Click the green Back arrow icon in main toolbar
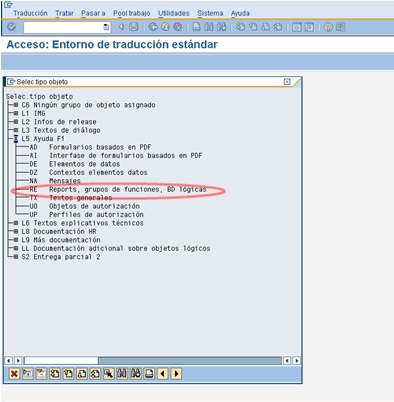394x402 pixels. 153,27
